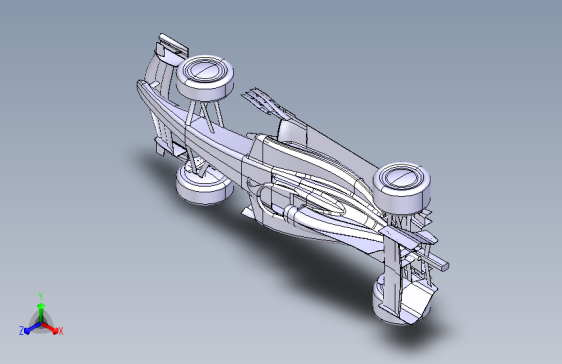This screenshot has height=364, width=562.
Task: Click the blue Z axis of the triad
Action: [32, 328]
